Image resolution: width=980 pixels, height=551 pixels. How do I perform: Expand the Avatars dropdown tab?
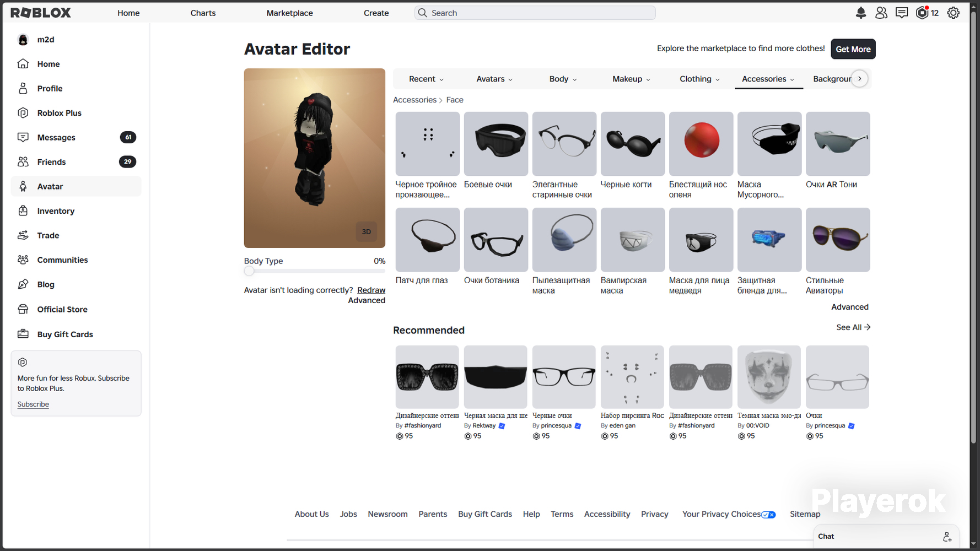click(x=494, y=79)
